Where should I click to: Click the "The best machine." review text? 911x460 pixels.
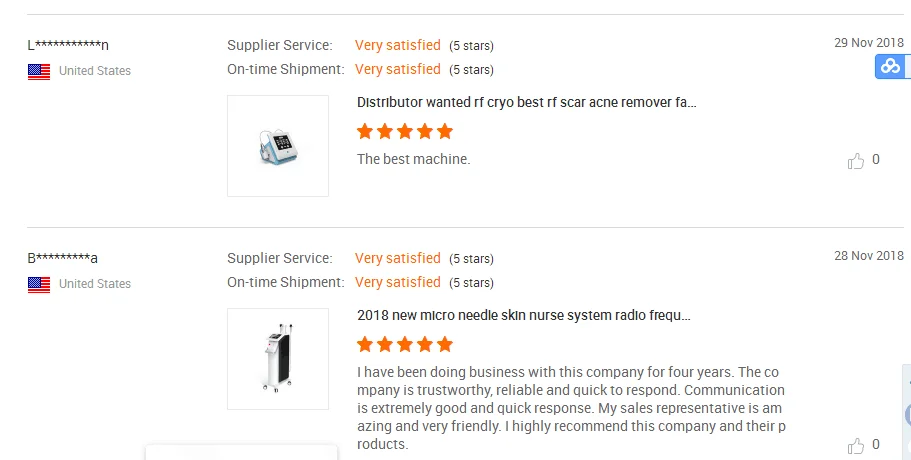[x=413, y=159]
